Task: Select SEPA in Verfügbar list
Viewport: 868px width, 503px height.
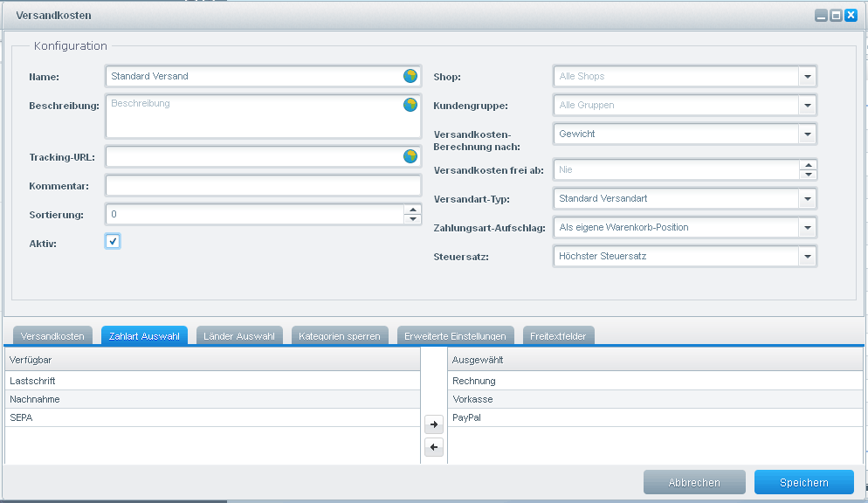Action: coord(212,417)
